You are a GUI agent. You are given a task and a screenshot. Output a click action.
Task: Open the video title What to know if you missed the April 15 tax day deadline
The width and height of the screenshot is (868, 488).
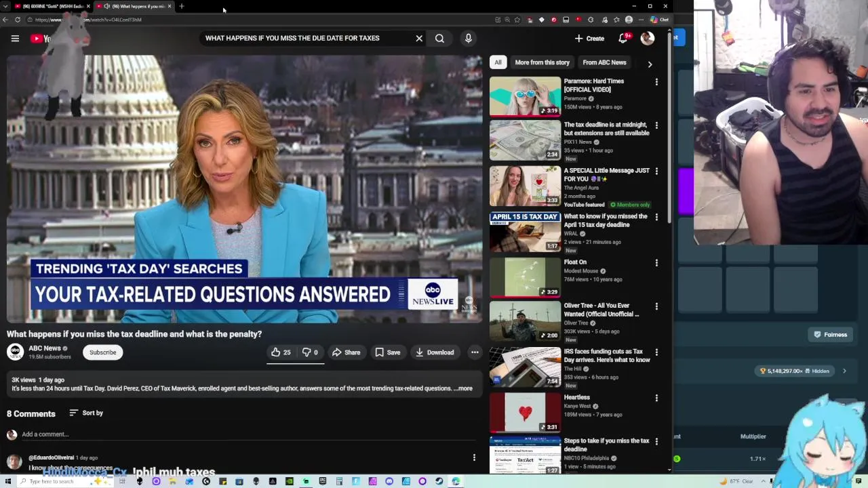click(606, 220)
